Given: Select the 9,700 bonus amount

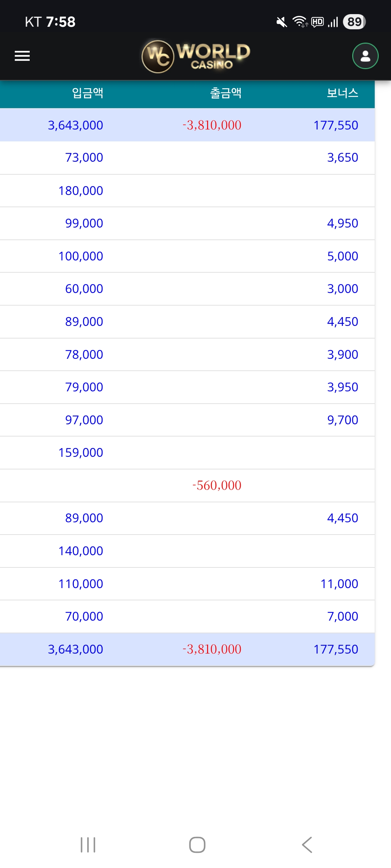Looking at the screenshot, I should (342, 420).
